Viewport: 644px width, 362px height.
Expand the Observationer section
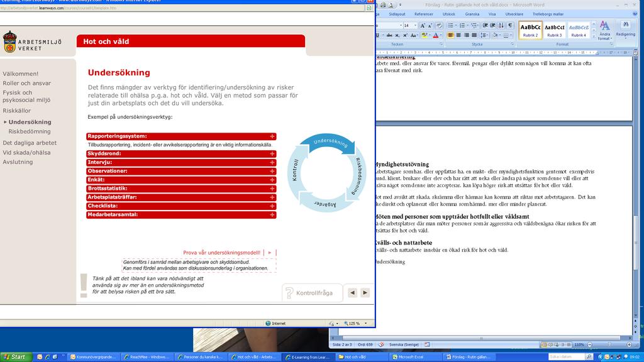[x=181, y=171]
